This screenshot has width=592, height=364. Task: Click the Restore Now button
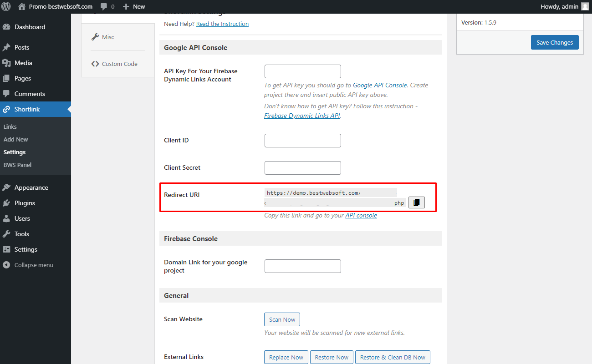332,357
